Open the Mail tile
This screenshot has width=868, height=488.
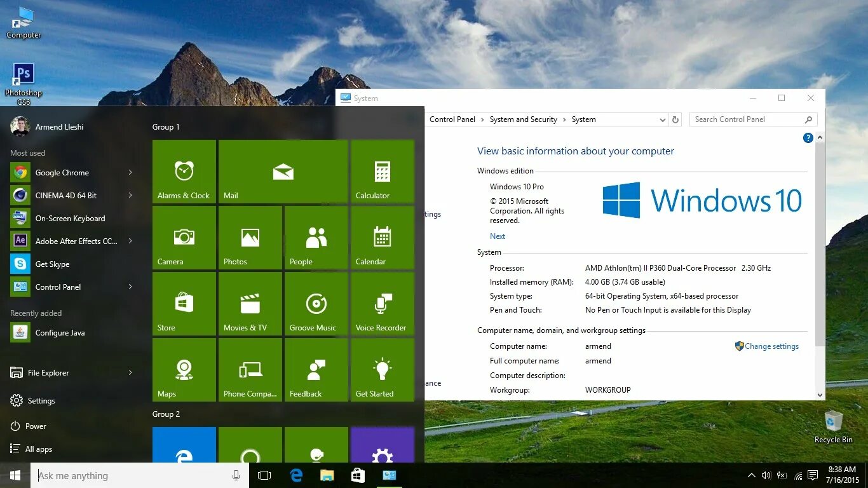pos(283,172)
